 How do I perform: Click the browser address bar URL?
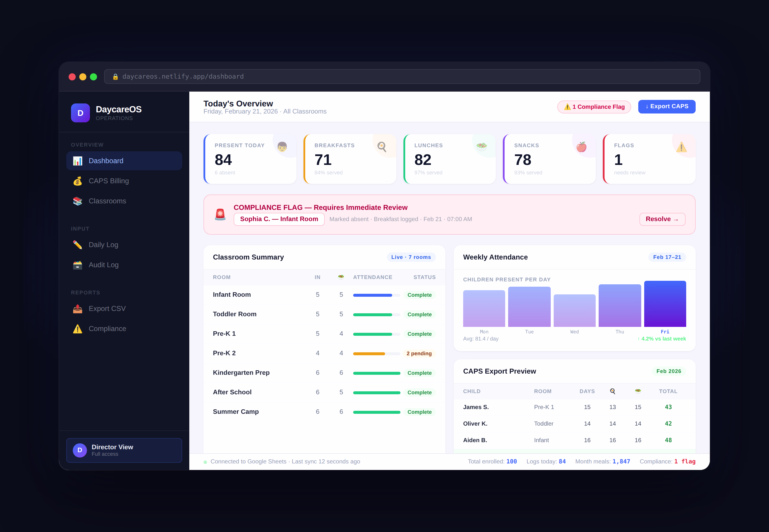point(183,77)
